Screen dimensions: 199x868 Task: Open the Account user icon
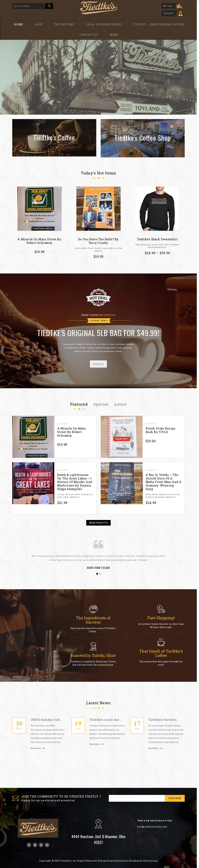point(180,13)
